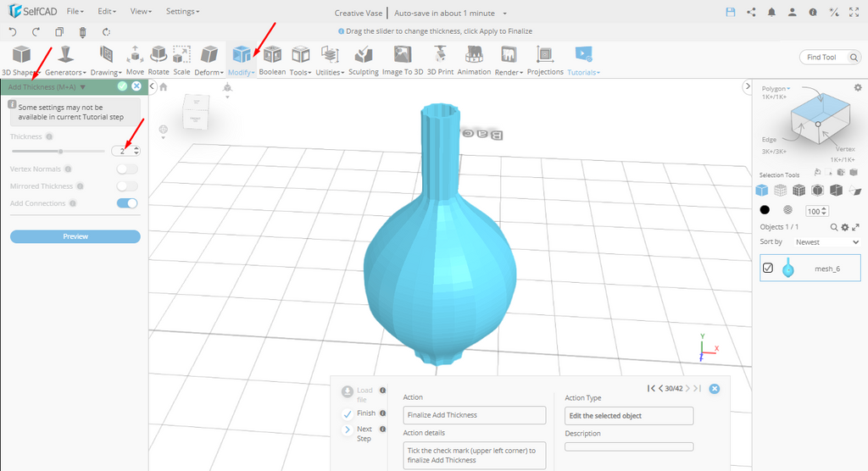Click the black color swatch
The height and width of the screenshot is (471, 868).
click(x=765, y=210)
